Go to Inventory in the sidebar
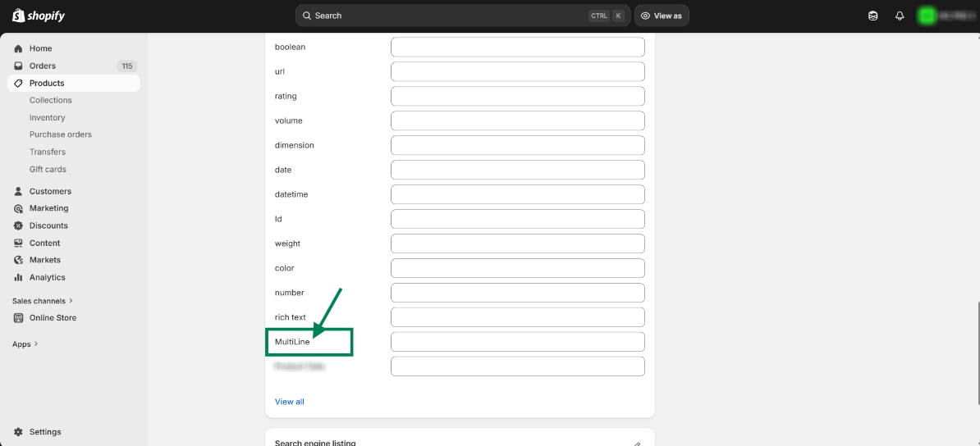The height and width of the screenshot is (446, 980). [48, 117]
